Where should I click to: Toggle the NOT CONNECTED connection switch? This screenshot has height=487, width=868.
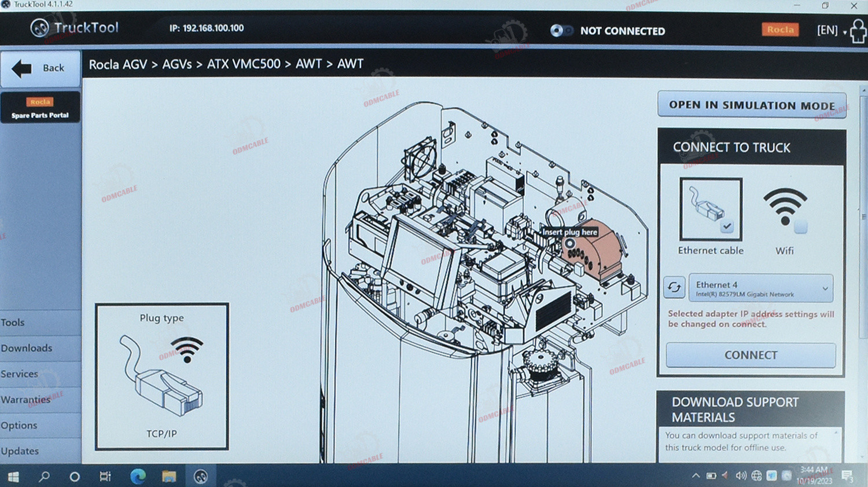(x=561, y=31)
